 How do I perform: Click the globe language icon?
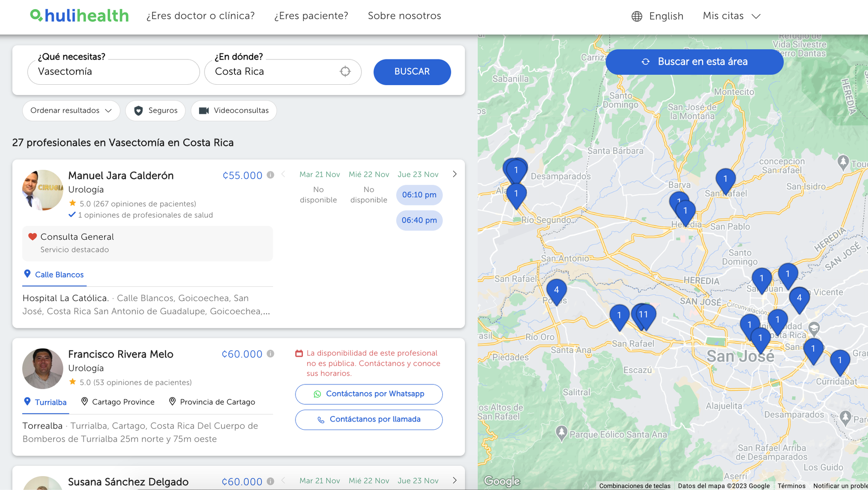[637, 17]
